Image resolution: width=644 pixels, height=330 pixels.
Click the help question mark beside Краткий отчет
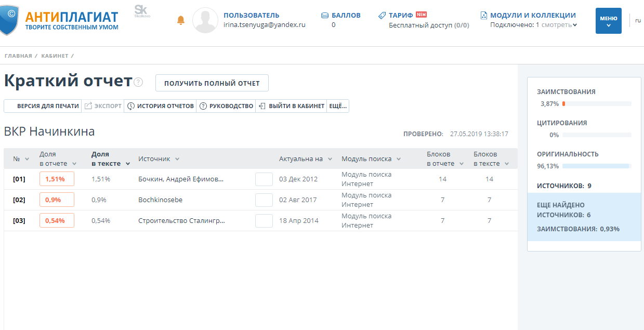click(138, 82)
